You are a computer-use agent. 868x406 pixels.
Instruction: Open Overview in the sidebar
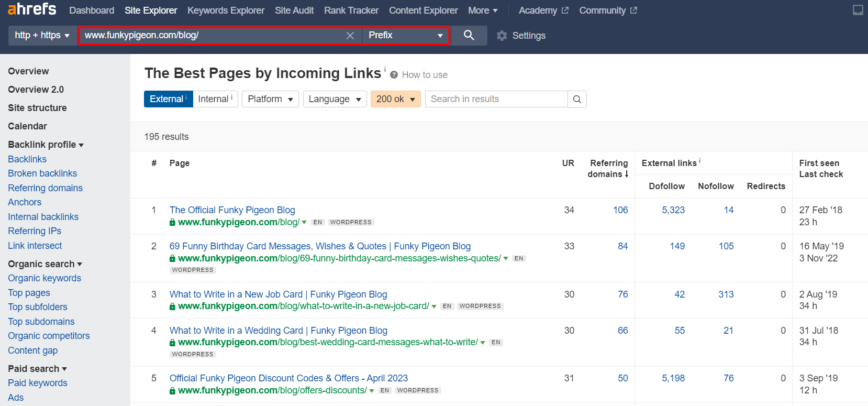click(x=28, y=71)
